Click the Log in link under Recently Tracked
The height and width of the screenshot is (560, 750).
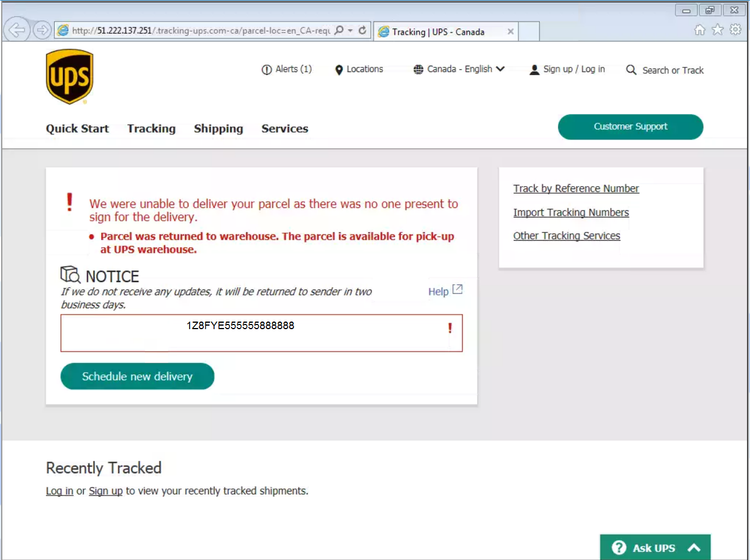pos(59,491)
